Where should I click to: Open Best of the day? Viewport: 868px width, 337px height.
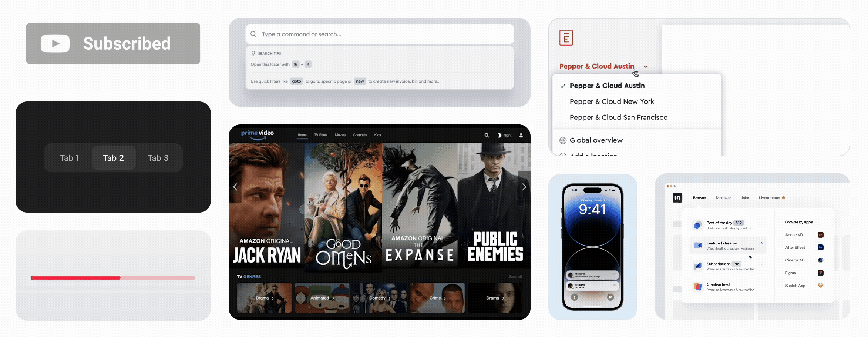click(x=728, y=225)
